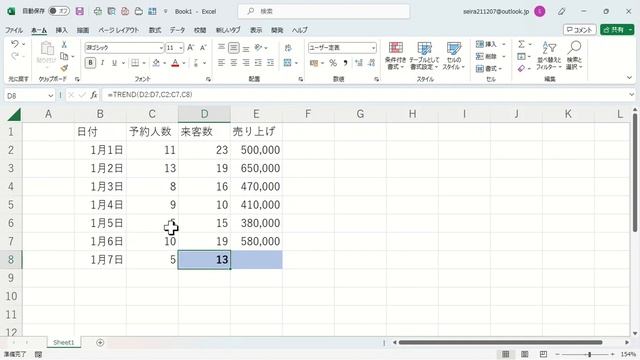Toggle the AutoSave switch
The image size is (640, 360).
pos(59,11)
